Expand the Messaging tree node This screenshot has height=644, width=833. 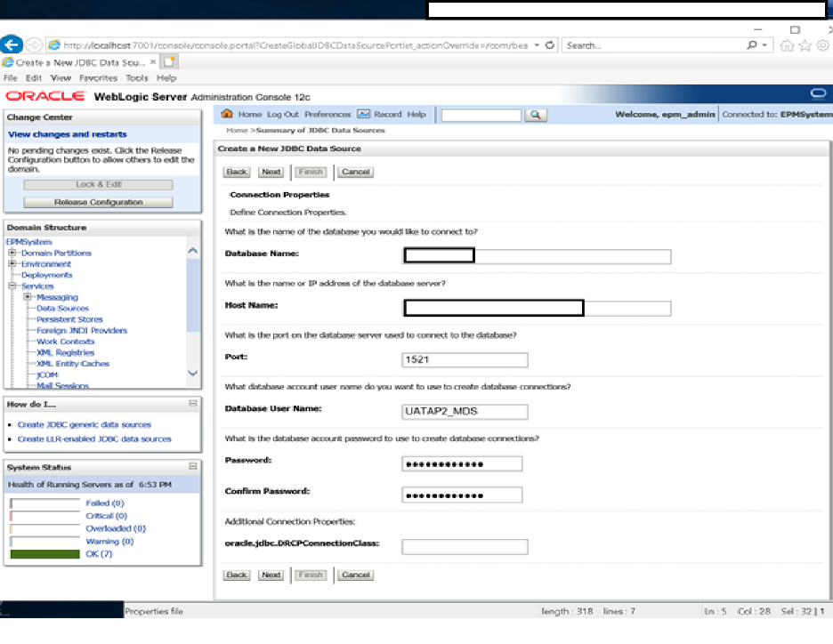(27, 297)
